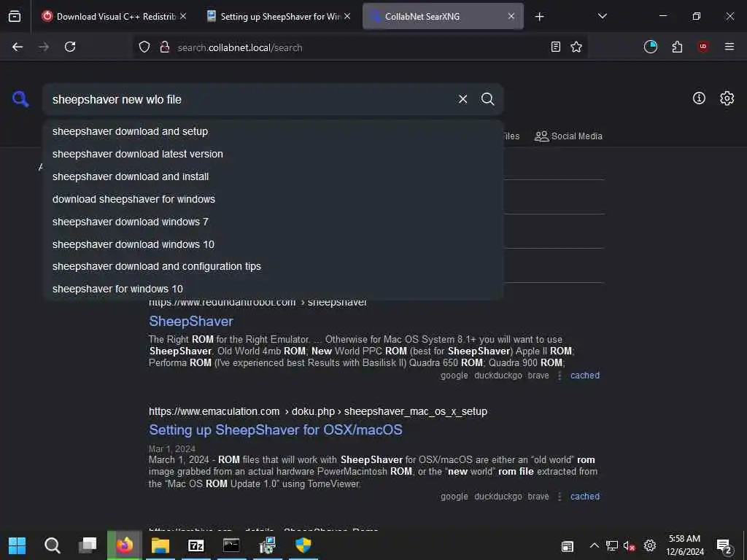The image size is (747, 560).
Task: Open more options dots on emaculation result
Action: [560, 497]
